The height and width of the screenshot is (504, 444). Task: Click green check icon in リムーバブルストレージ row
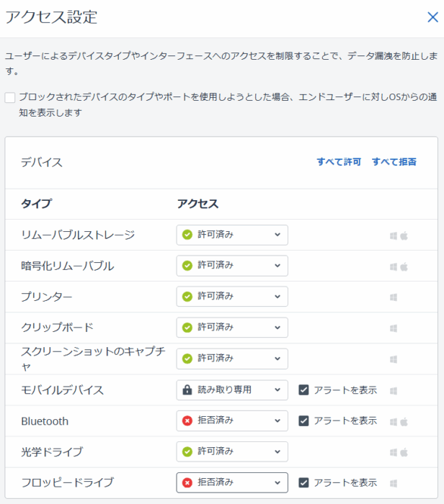point(187,235)
